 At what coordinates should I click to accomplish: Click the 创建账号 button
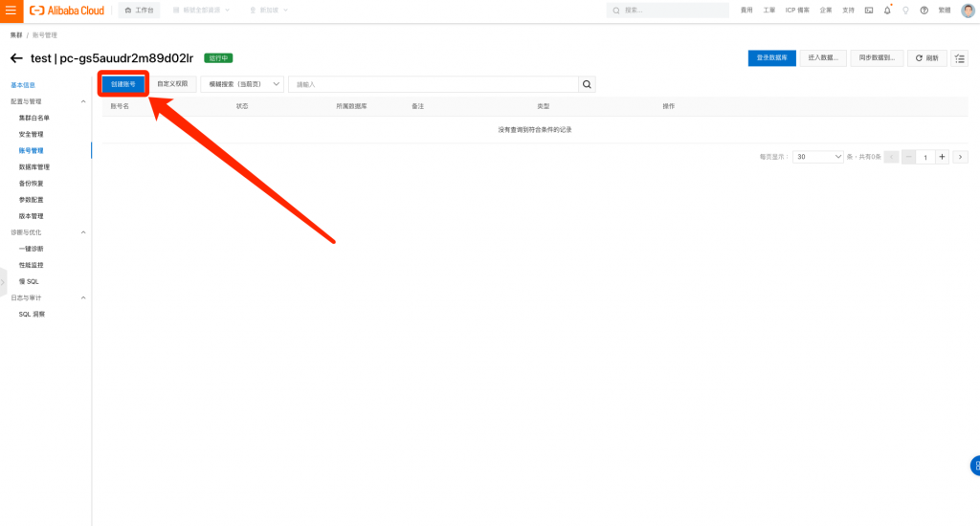click(x=123, y=84)
